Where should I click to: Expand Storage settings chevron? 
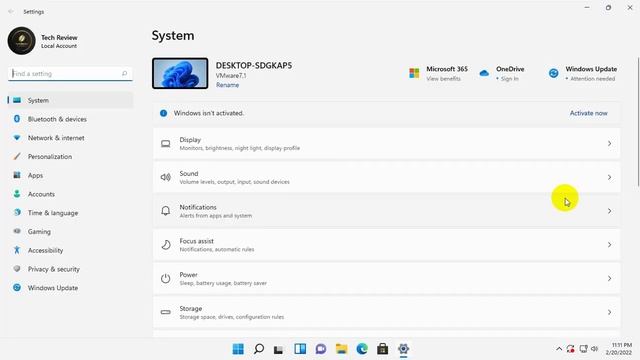click(609, 312)
